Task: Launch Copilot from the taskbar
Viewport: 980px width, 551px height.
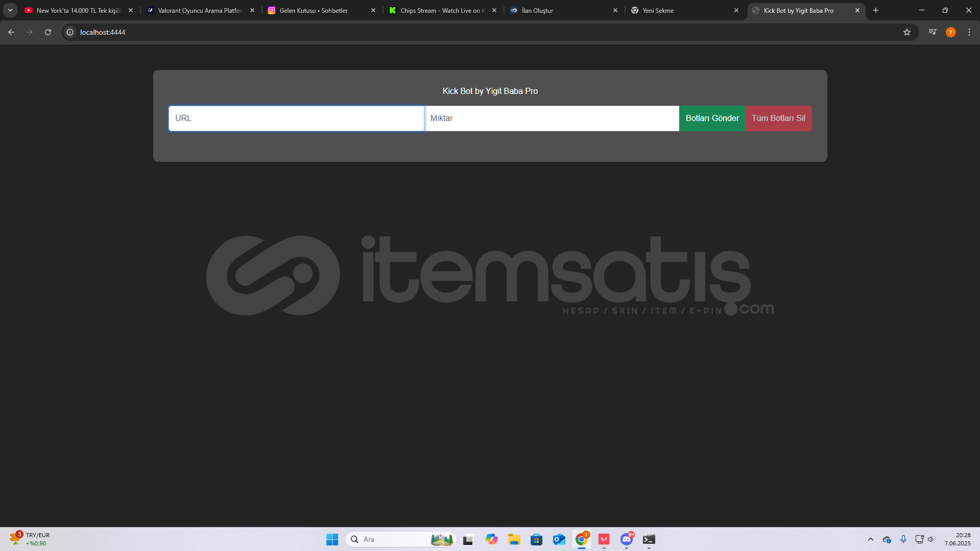Action: pyautogui.click(x=491, y=539)
